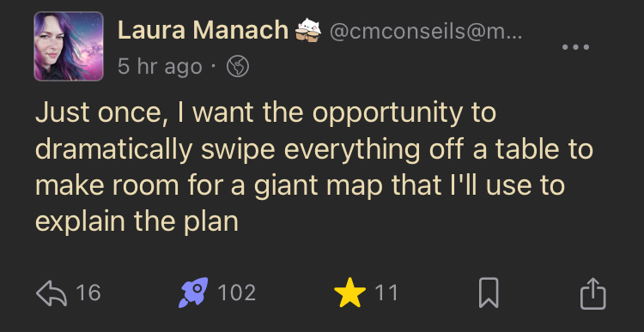Click the display name Laura Manach
This screenshot has width=644, height=332.
pos(203,30)
